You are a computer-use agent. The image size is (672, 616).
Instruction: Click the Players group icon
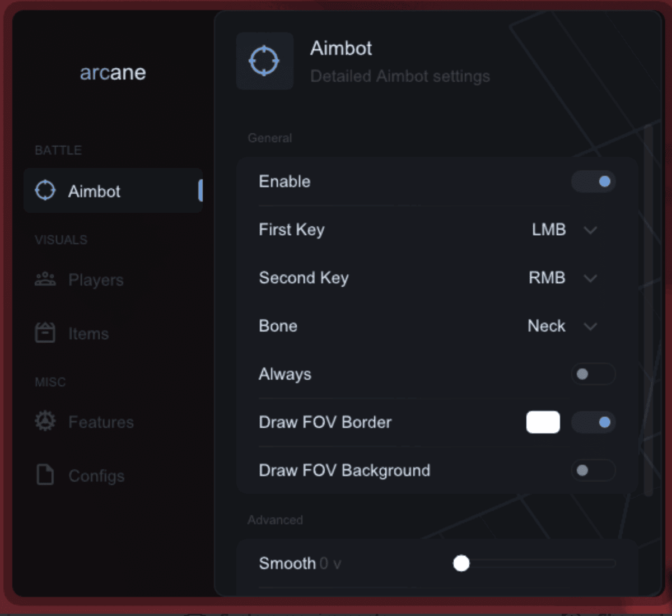coord(45,279)
